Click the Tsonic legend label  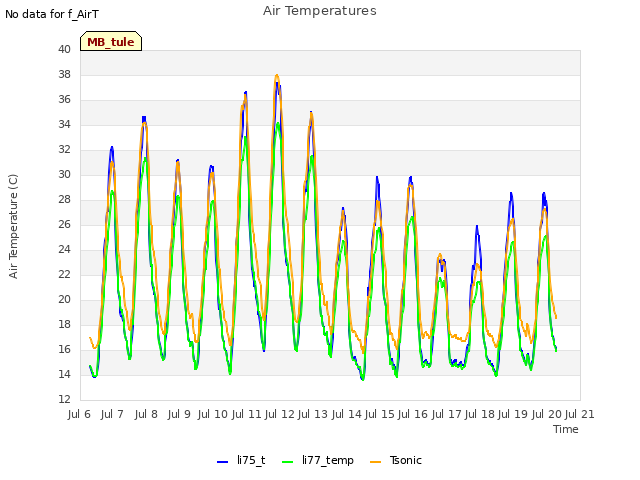tap(405, 460)
